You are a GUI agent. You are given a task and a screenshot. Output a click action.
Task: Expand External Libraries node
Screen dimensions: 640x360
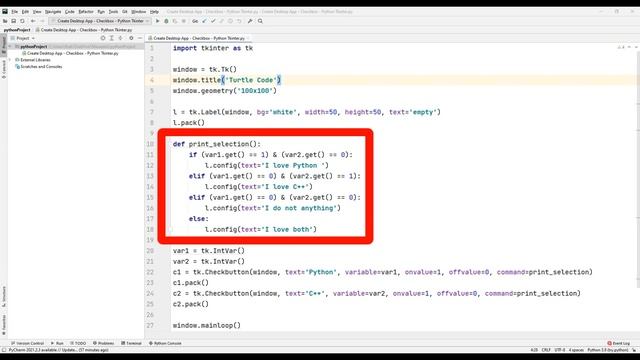pyautogui.click(x=10, y=60)
